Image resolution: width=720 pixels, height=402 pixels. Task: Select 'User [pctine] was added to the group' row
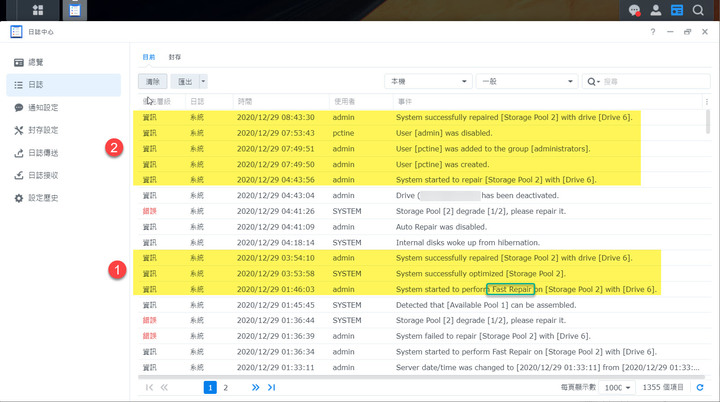coord(422,149)
